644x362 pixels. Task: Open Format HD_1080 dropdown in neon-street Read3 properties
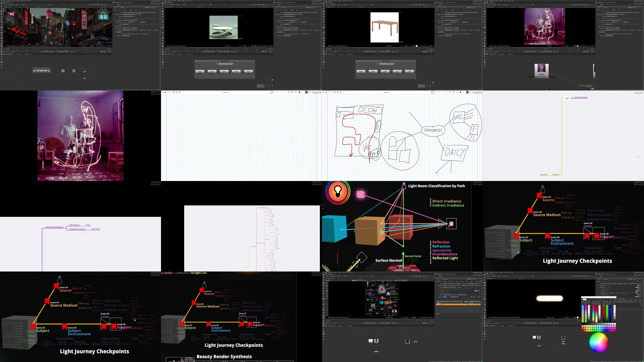[x=128, y=16]
